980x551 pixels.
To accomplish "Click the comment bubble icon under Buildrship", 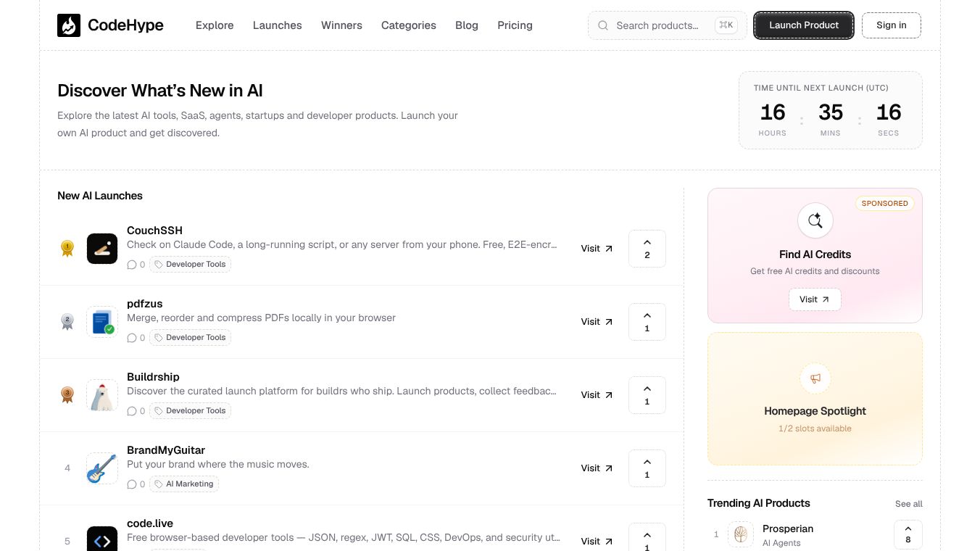I will pyautogui.click(x=132, y=411).
